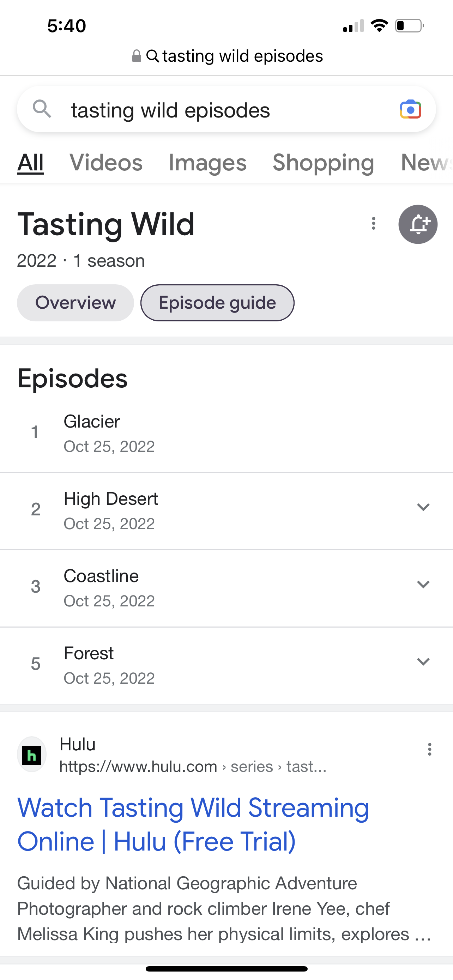Tap the Google Lens camera icon
453x980 pixels.
pyautogui.click(x=410, y=110)
